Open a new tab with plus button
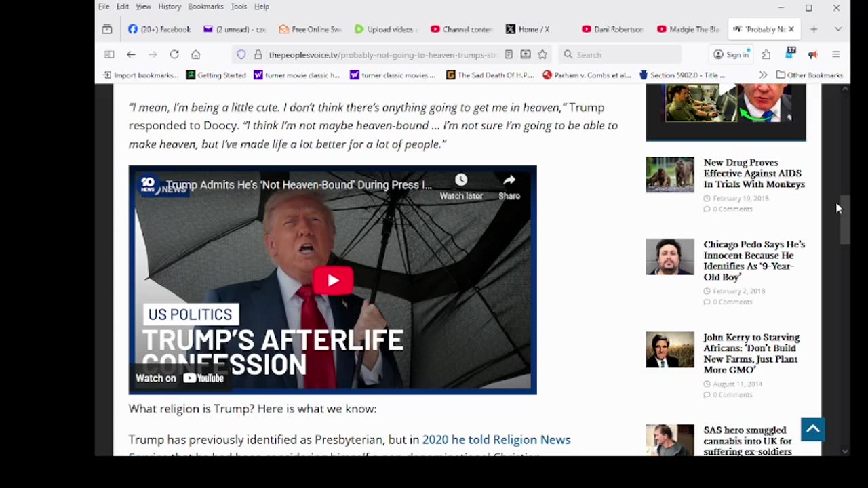The image size is (868, 488). (814, 29)
